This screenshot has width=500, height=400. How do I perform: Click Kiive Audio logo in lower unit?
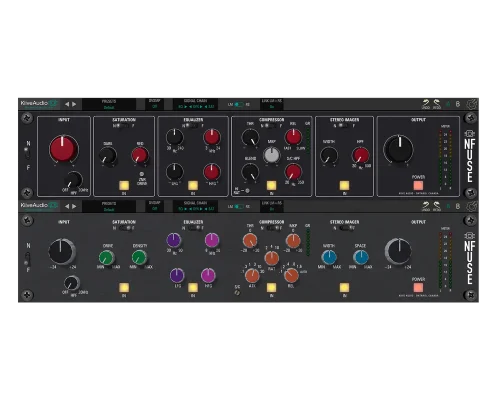(x=39, y=206)
